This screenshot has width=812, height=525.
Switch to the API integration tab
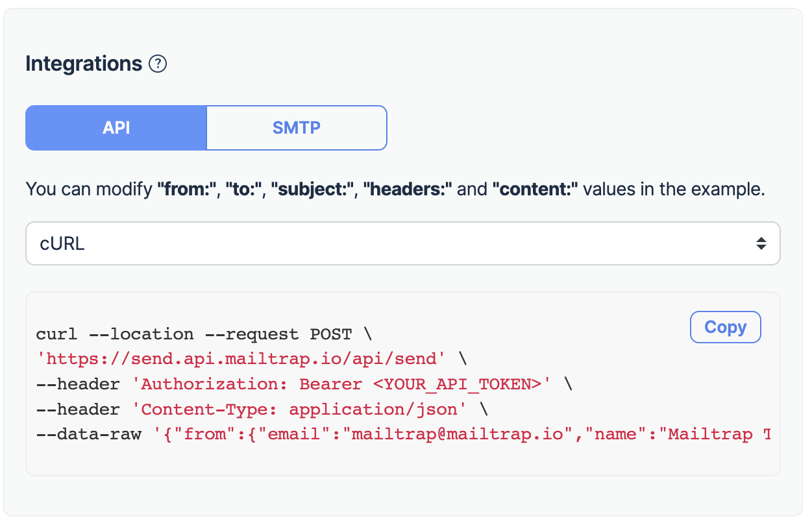coord(116,128)
